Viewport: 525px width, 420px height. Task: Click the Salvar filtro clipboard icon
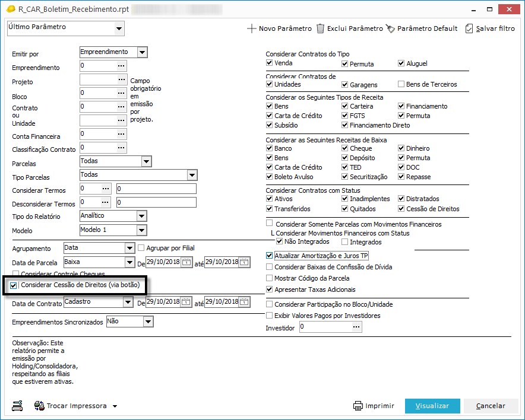[x=469, y=28]
